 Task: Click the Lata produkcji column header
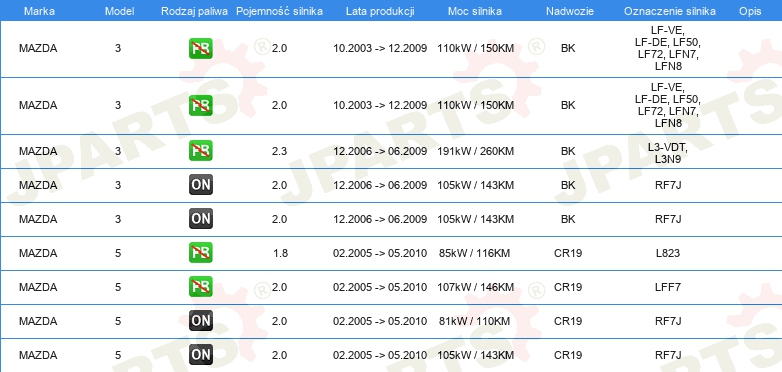click(x=380, y=11)
